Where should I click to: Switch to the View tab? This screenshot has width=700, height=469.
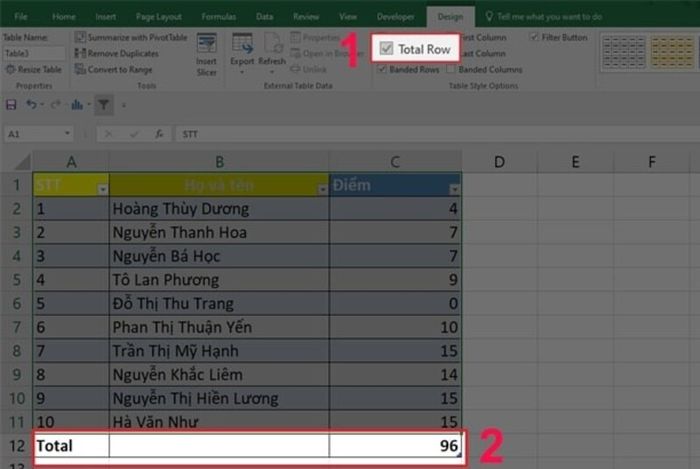coord(348,17)
